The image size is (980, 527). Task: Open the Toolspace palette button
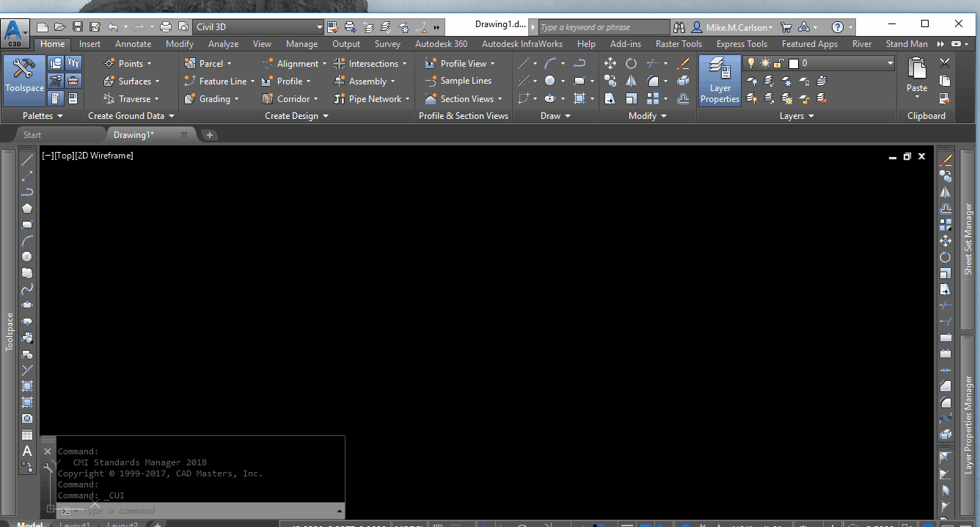pyautogui.click(x=24, y=80)
